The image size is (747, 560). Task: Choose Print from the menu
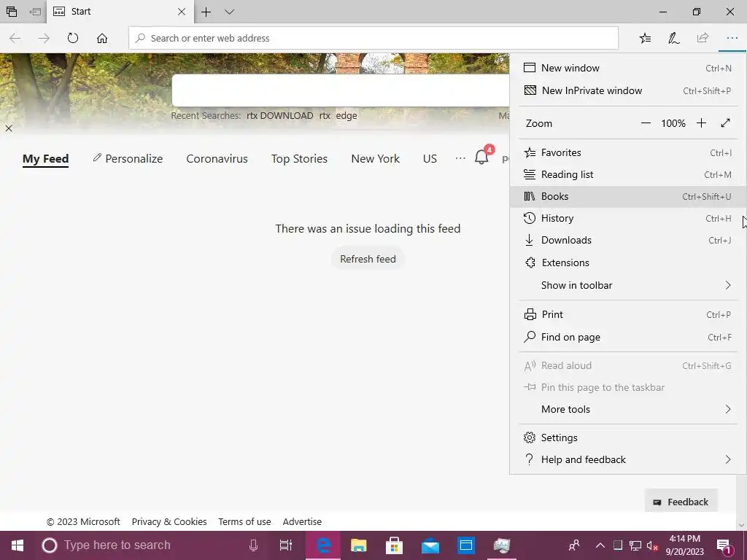(628, 315)
